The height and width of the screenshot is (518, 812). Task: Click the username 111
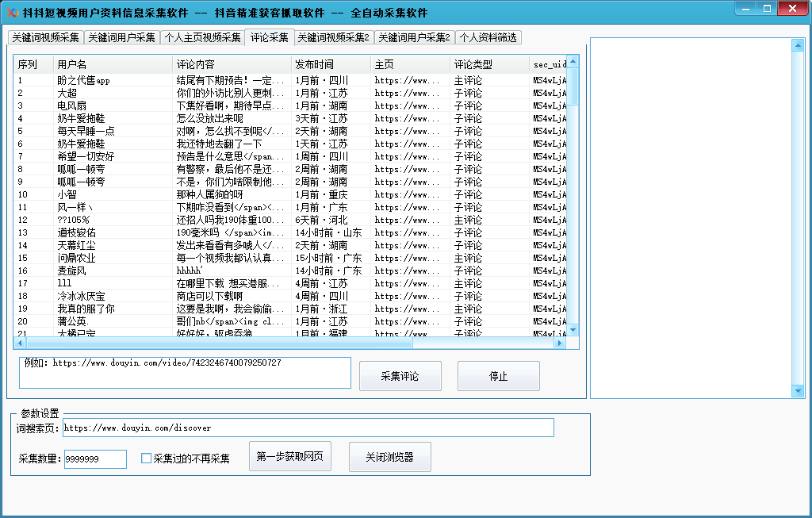pos(64,283)
